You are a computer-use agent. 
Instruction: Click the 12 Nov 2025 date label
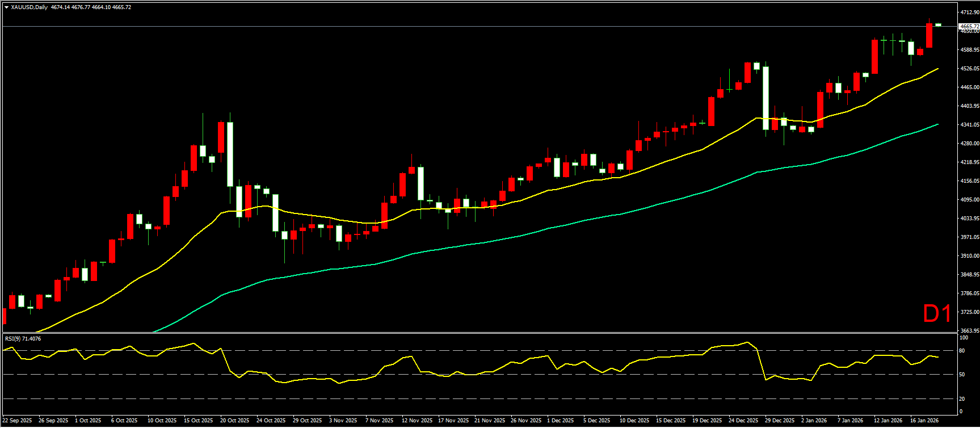[417, 421]
